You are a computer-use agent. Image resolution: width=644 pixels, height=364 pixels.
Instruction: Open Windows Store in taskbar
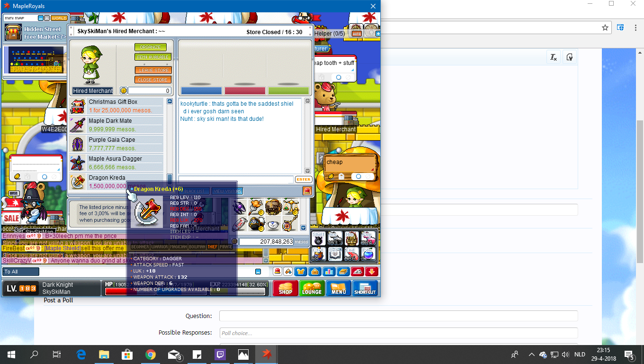point(127,354)
